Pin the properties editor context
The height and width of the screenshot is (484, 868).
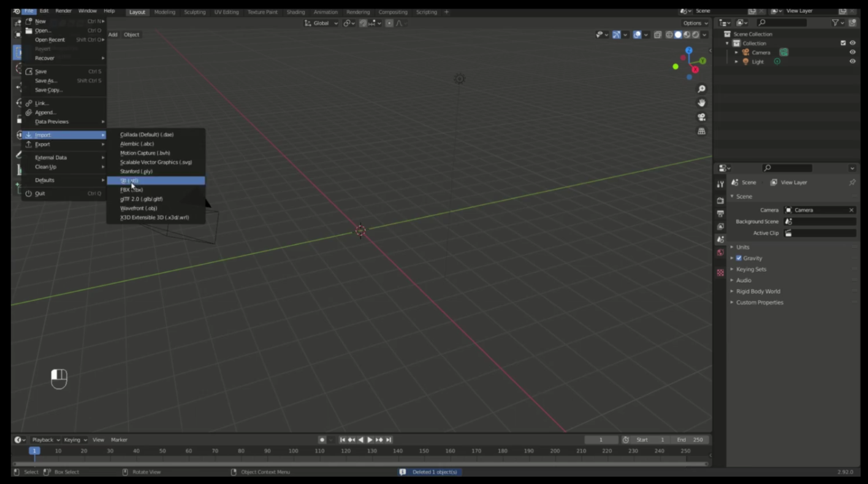[x=852, y=182]
